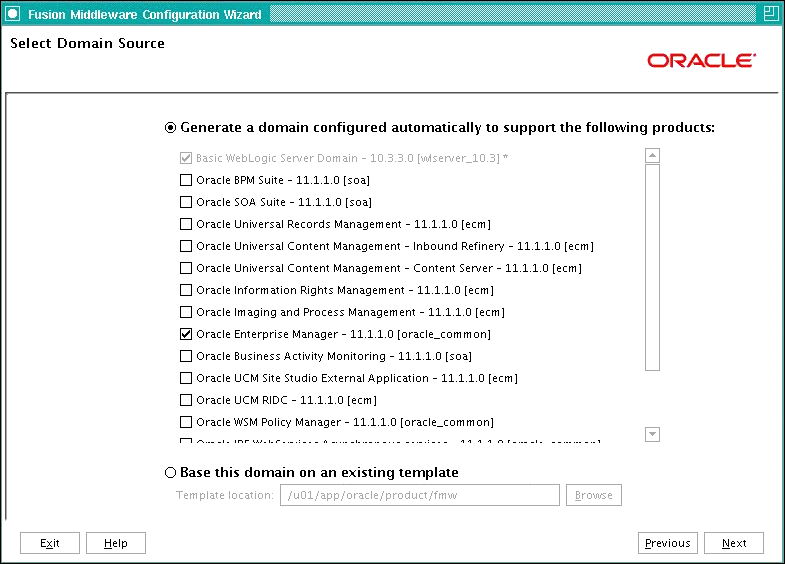The height and width of the screenshot is (564, 785).
Task: Click the product list scrollbar thumb
Action: click(652, 267)
